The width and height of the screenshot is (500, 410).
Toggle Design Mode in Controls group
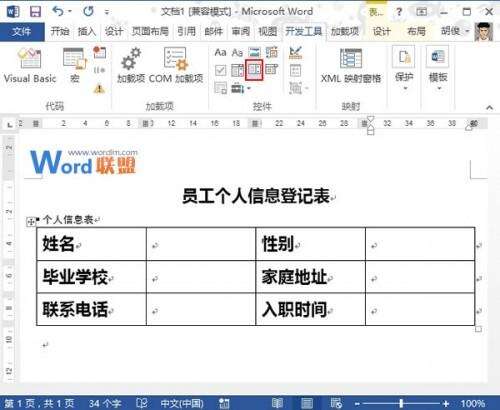pos(295,53)
